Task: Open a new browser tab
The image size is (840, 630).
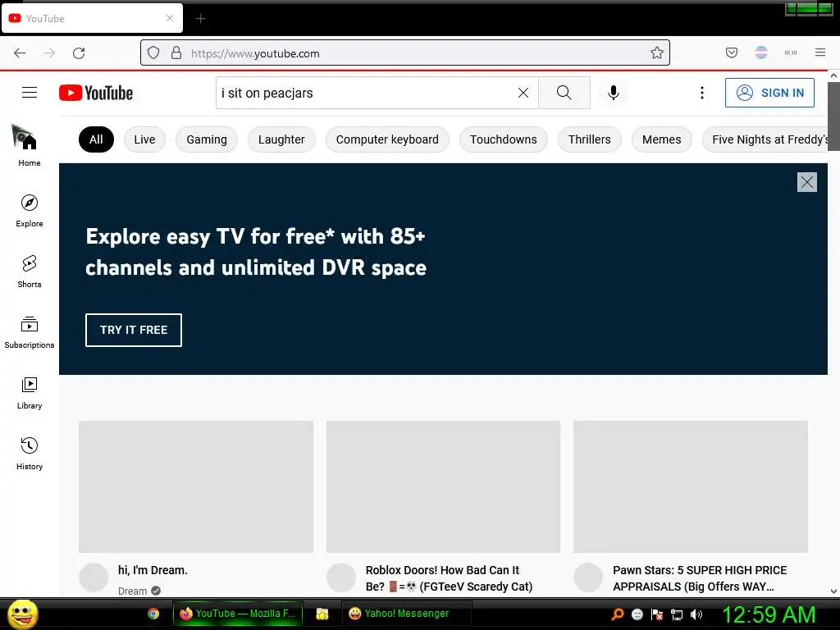Action: click(x=200, y=19)
